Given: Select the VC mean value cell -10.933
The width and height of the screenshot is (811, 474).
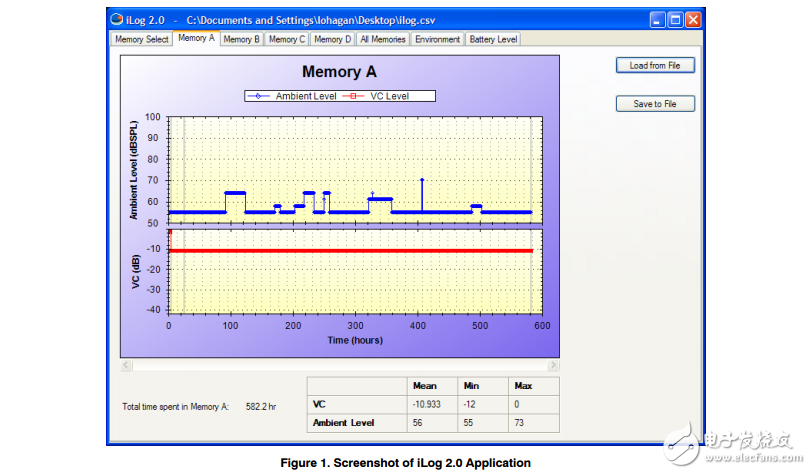Looking at the screenshot, I should (x=427, y=404).
